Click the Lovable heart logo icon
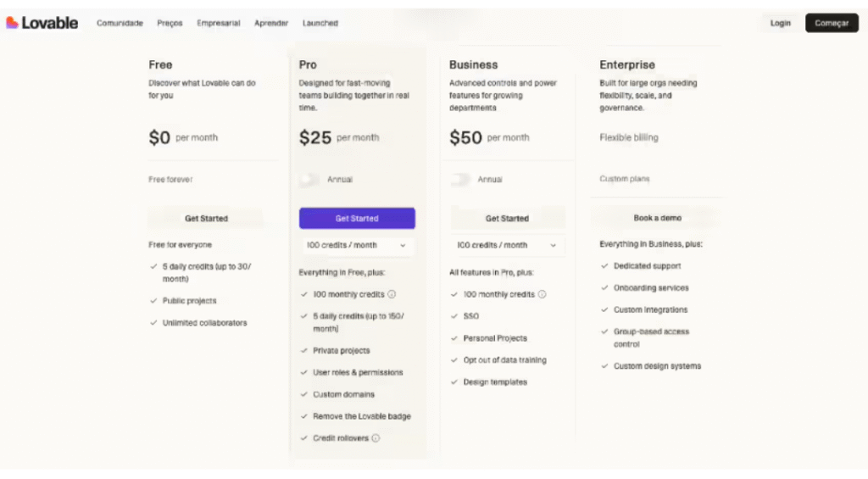The image size is (868, 479). [12, 23]
